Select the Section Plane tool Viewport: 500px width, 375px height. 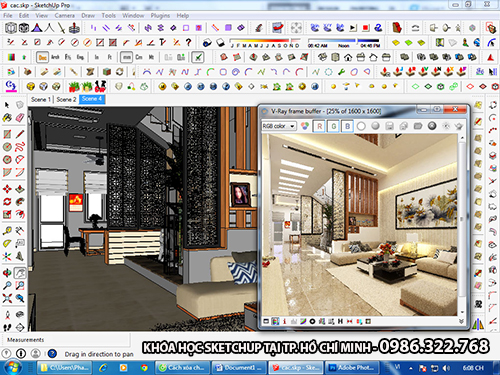click(x=20, y=327)
